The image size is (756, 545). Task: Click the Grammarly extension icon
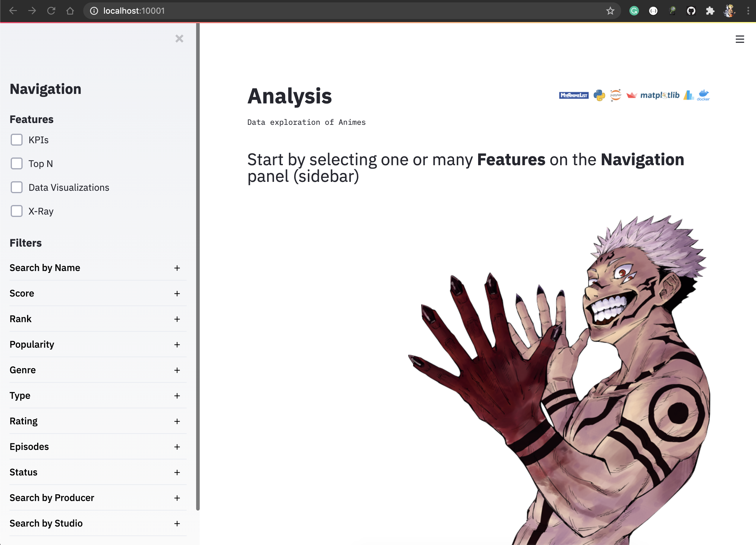tap(634, 11)
